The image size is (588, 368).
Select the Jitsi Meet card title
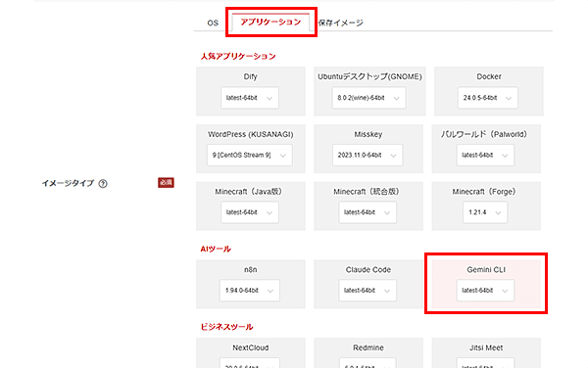point(486,347)
